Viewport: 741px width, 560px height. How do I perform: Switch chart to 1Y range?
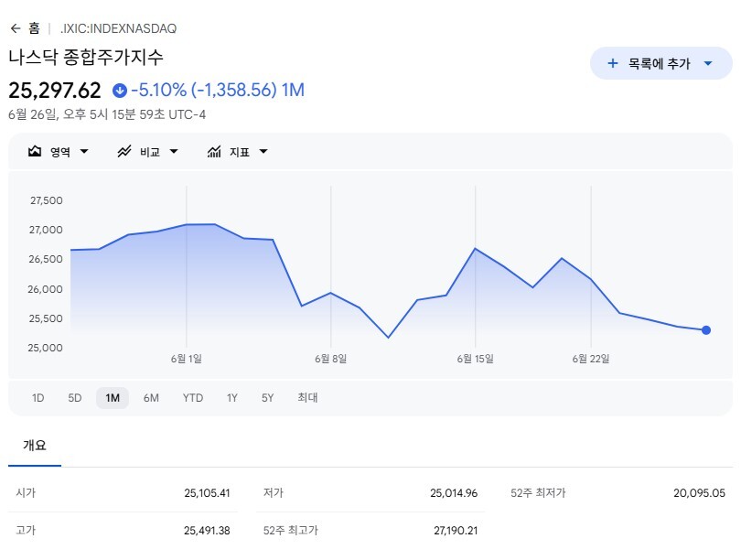(x=231, y=398)
